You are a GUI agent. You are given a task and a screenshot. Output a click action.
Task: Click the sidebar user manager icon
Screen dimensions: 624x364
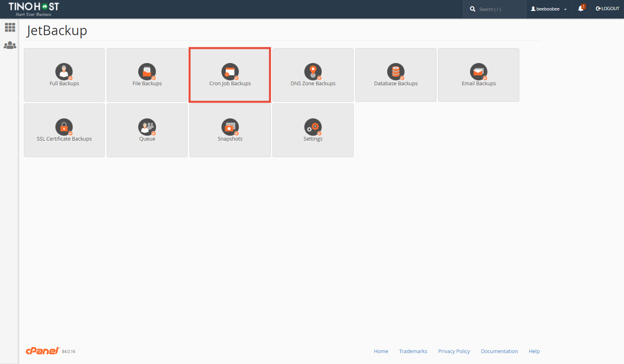click(10, 45)
